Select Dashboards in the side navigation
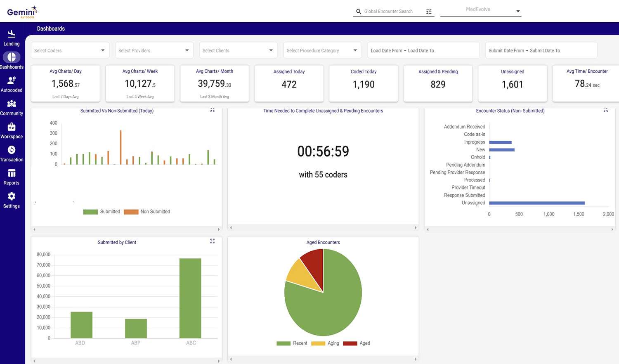Viewport: 619px width, 364px height. point(12,57)
